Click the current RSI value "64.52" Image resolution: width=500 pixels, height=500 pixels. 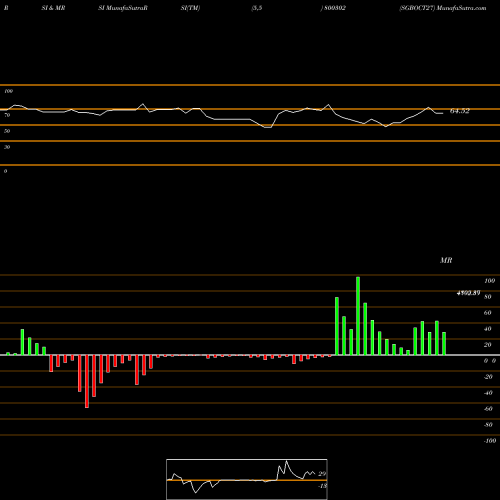(x=460, y=111)
